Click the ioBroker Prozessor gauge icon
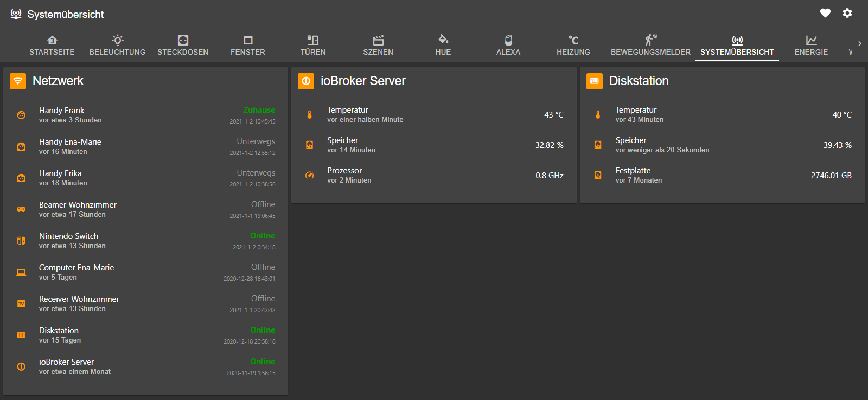The height and width of the screenshot is (400, 868). [309, 175]
